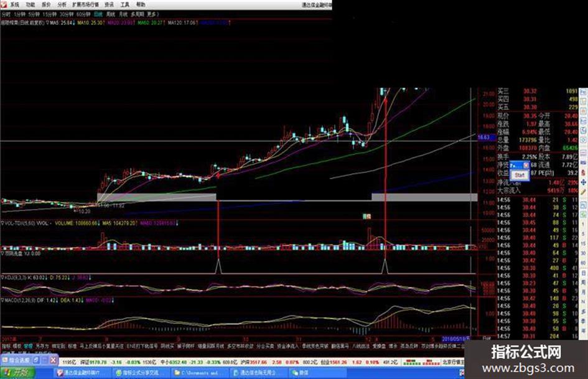Select the 周线 period
588x379 pixels.
111,14
